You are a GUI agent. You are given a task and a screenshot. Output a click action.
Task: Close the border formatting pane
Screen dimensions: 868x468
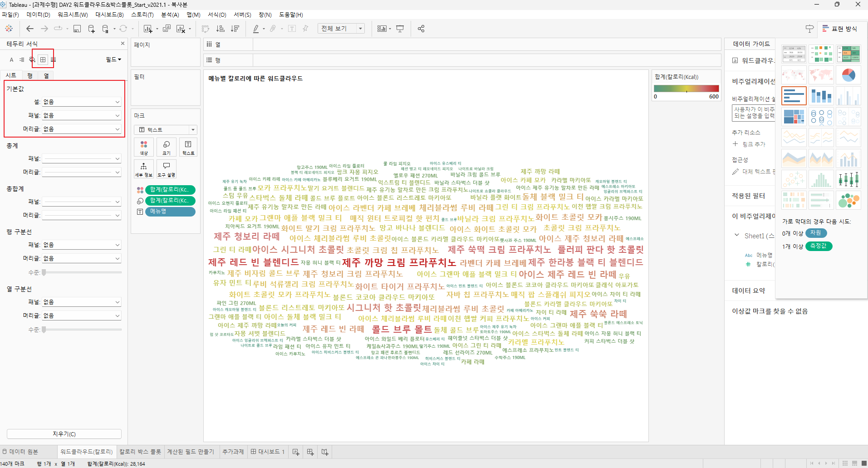click(x=123, y=44)
